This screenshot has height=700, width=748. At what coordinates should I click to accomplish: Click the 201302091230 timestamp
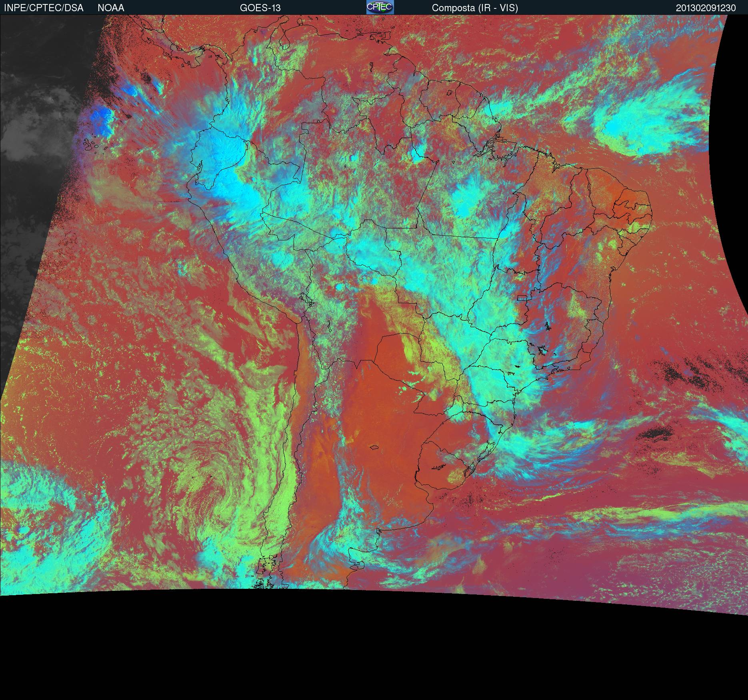point(706,8)
